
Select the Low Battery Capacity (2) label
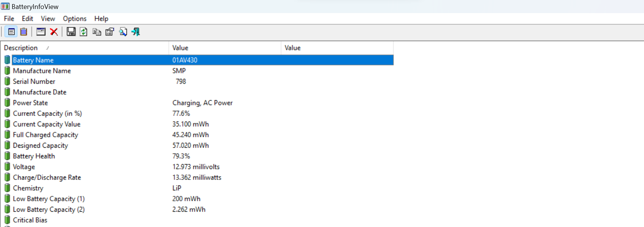pyautogui.click(x=49, y=209)
